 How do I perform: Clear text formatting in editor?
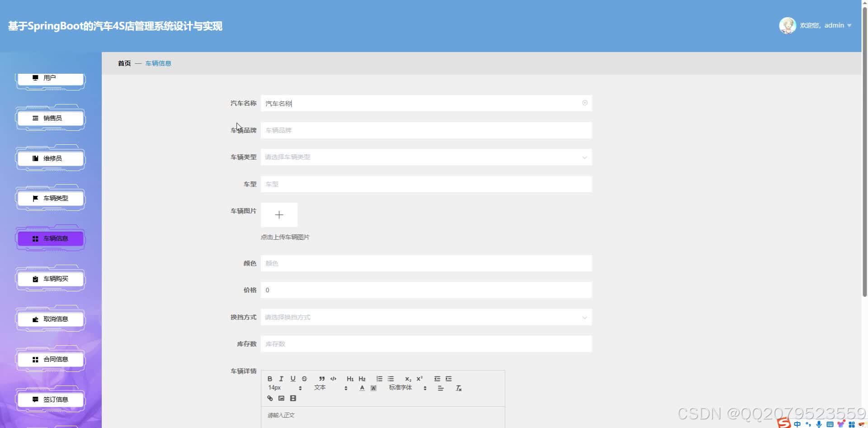click(x=458, y=388)
